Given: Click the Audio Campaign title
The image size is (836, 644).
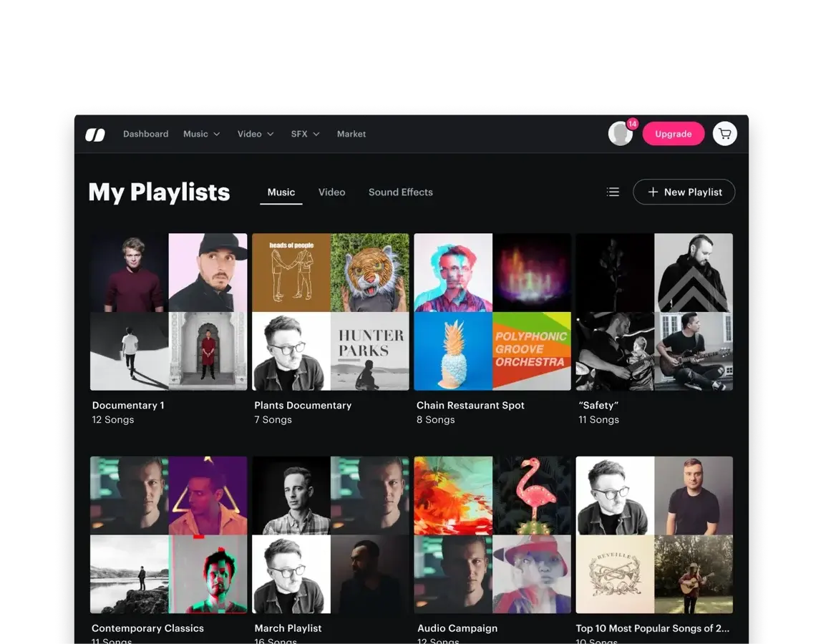Looking at the screenshot, I should 457,628.
